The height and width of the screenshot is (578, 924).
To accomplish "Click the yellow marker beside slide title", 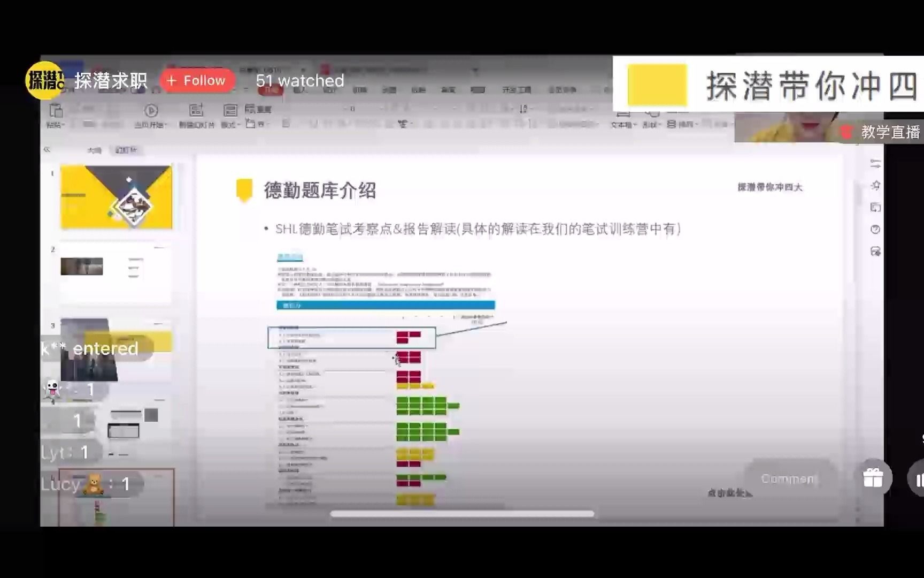I will point(244,191).
